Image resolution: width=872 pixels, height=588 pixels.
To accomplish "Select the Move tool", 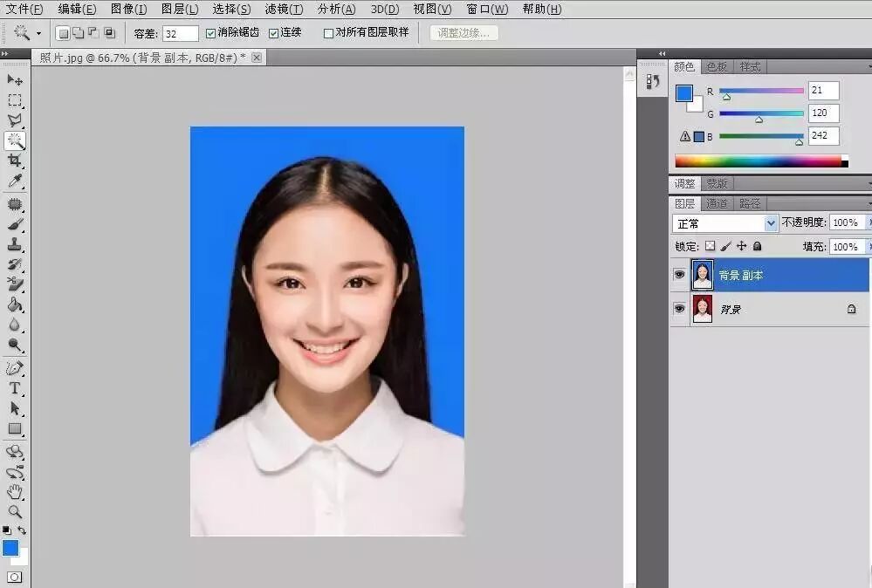I will pyautogui.click(x=15, y=80).
